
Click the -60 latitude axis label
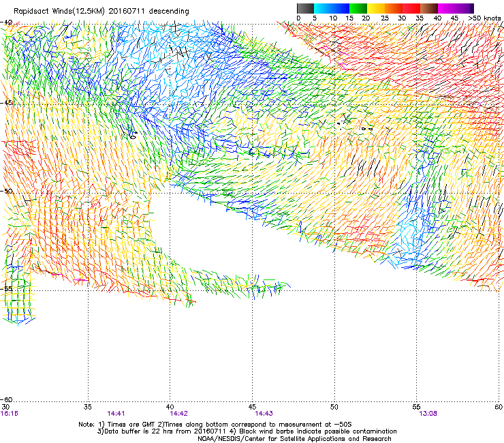(x=6, y=399)
